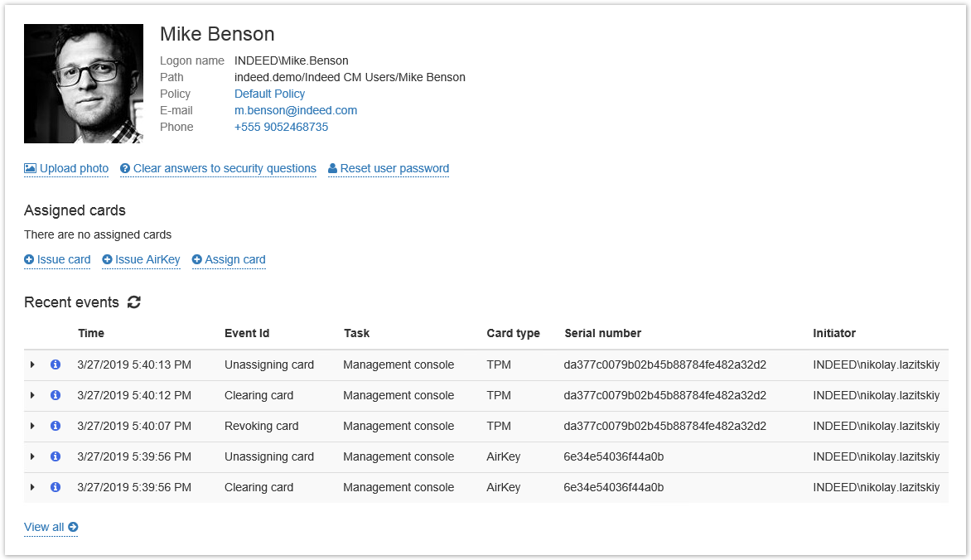Click info icon for AirKey Clearing card event
The image size is (971, 560).
point(56,487)
